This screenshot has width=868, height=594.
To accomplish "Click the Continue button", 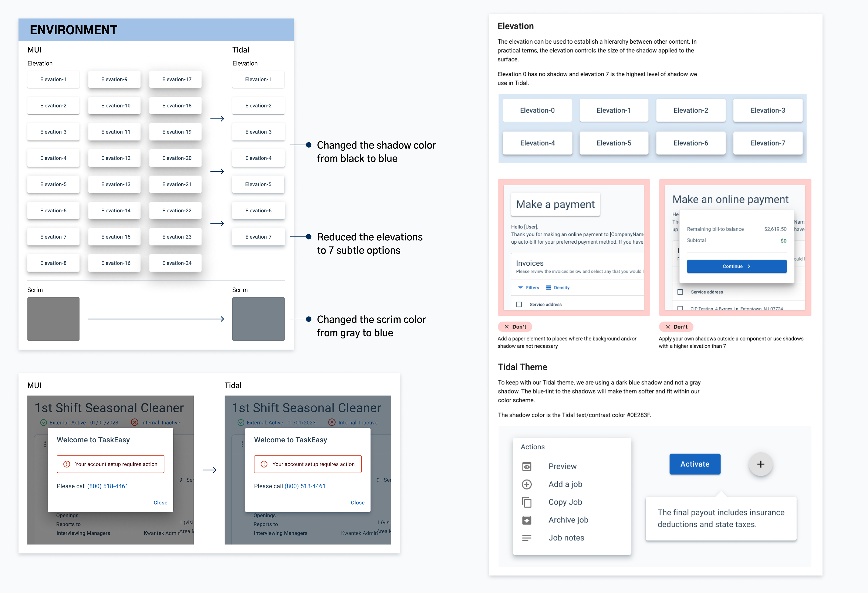I will [736, 267].
